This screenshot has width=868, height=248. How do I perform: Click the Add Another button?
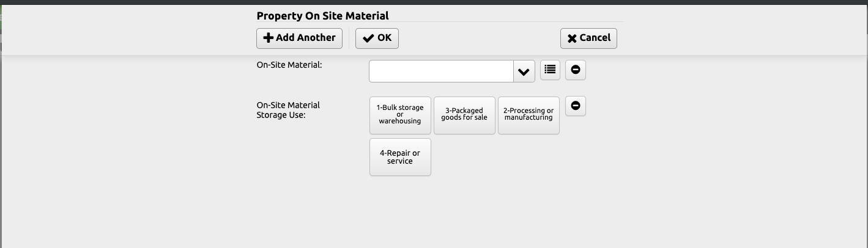coord(299,38)
